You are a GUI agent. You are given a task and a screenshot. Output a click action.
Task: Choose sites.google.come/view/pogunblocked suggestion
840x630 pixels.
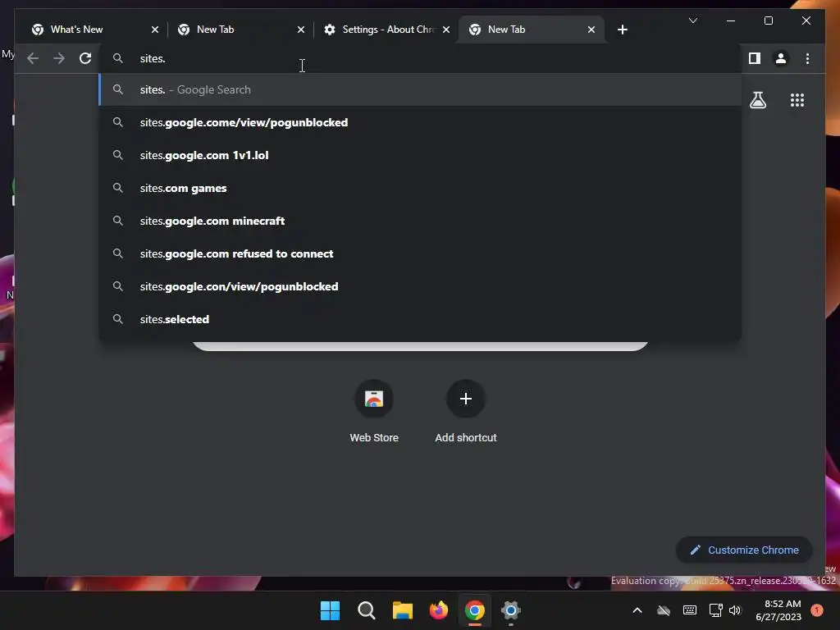(421, 122)
